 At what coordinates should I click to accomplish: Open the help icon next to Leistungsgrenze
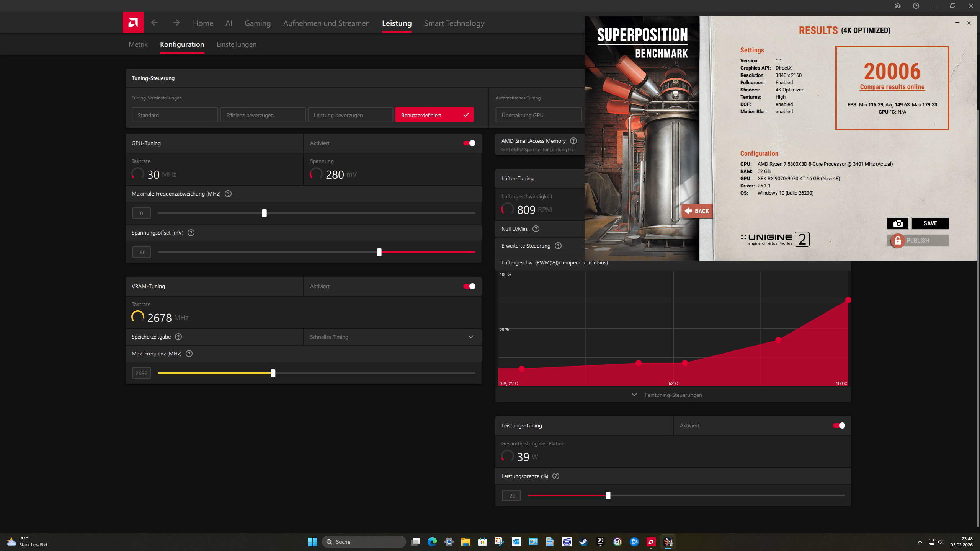click(x=556, y=476)
